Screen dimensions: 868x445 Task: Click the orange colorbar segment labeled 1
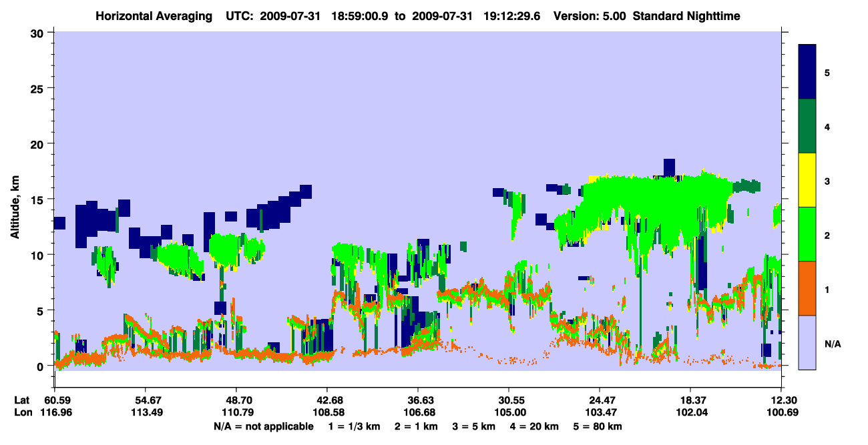(x=807, y=288)
